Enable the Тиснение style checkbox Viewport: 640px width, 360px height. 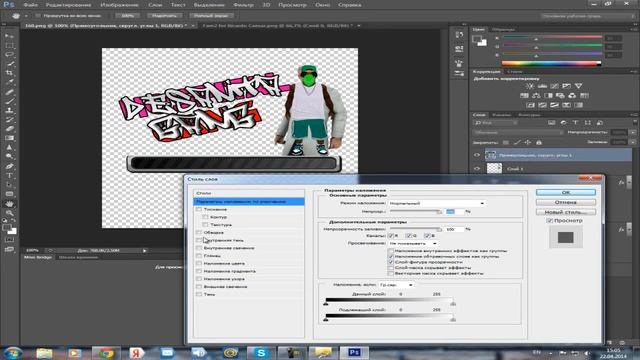pos(199,209)
